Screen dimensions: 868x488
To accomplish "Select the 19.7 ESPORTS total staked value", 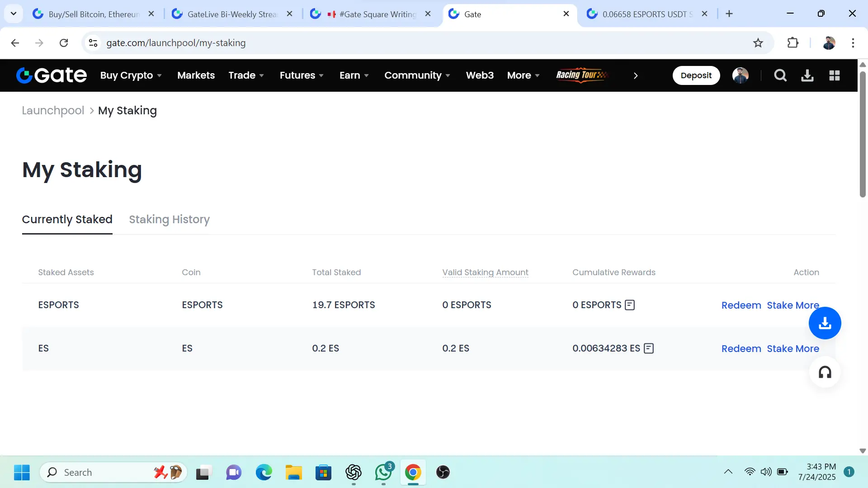I will tap(344, 305).
